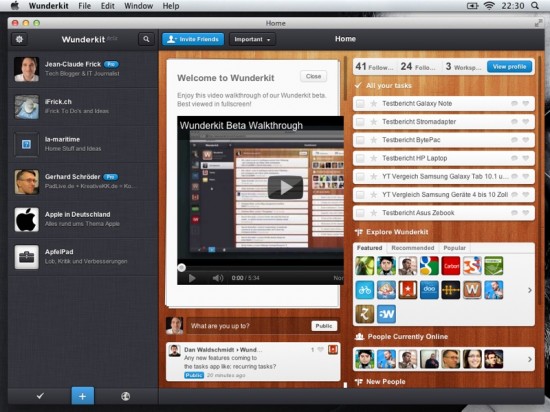Click the battery icon in menu bar
This screenshot has width=550, height=412.
click(472, 6)
